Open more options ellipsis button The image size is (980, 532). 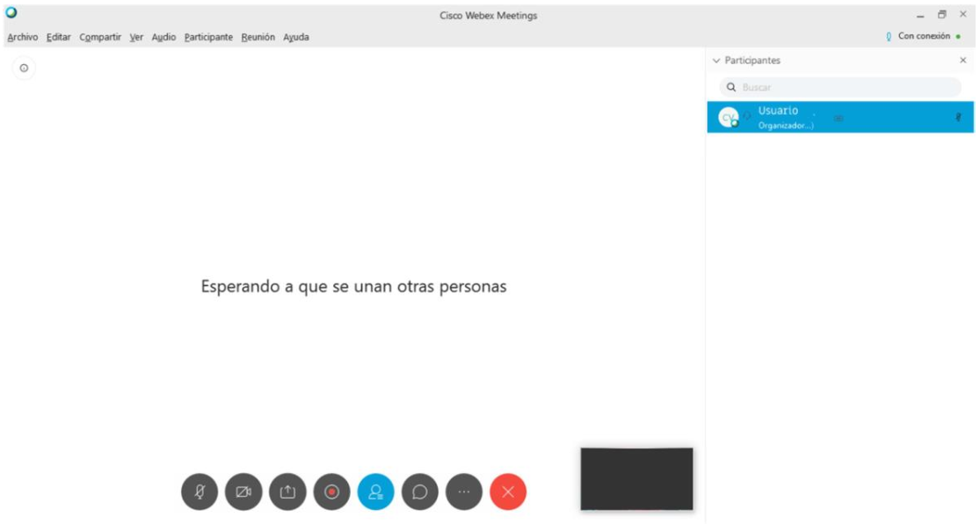pyautogui.click(x=464, y=492)
